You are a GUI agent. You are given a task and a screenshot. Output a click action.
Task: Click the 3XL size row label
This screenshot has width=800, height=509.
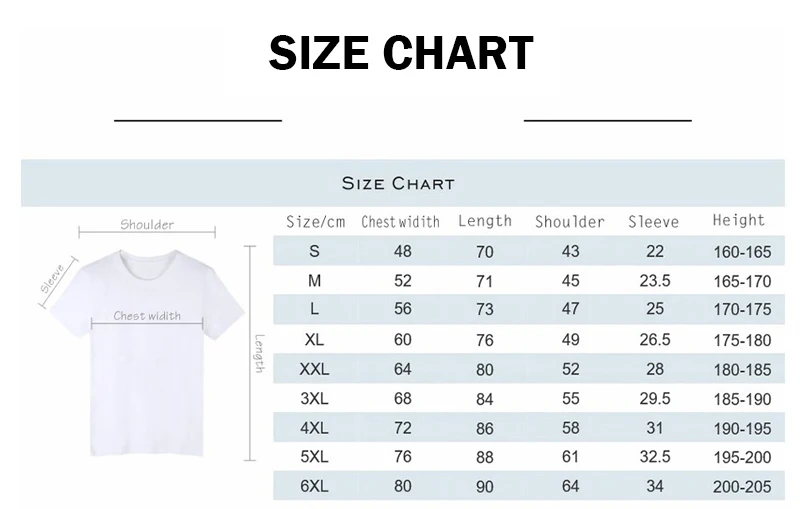coord(315,399)
